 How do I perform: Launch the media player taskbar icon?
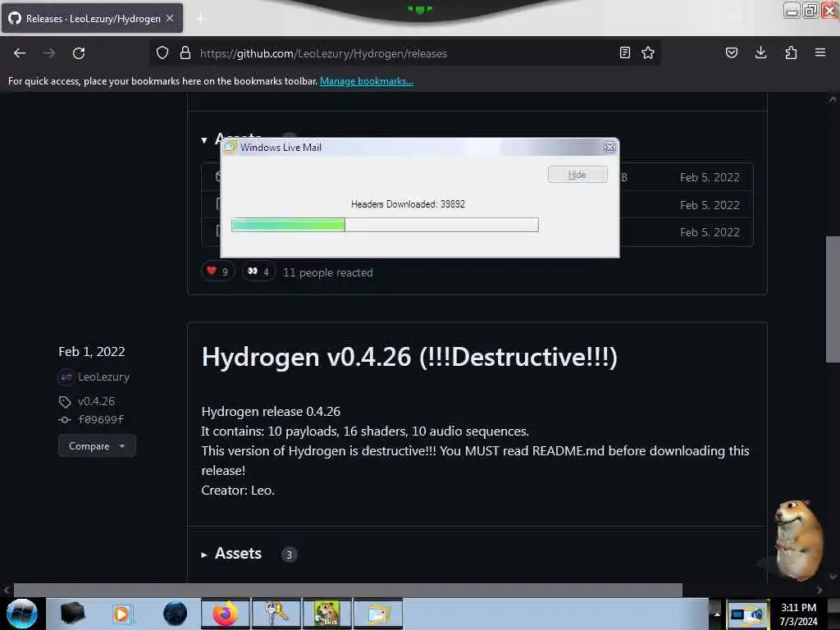(123, 614)
